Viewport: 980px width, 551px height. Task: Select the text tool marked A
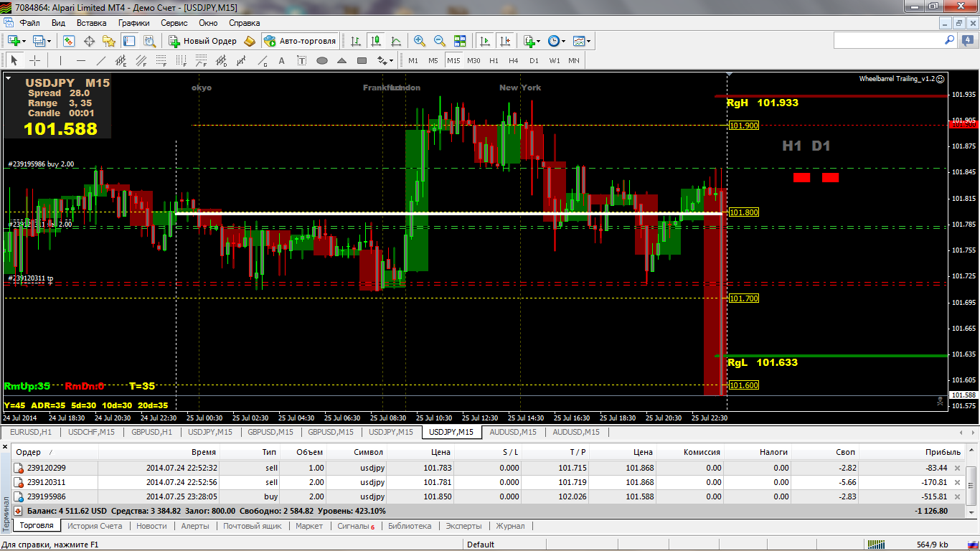click(282, 60)
